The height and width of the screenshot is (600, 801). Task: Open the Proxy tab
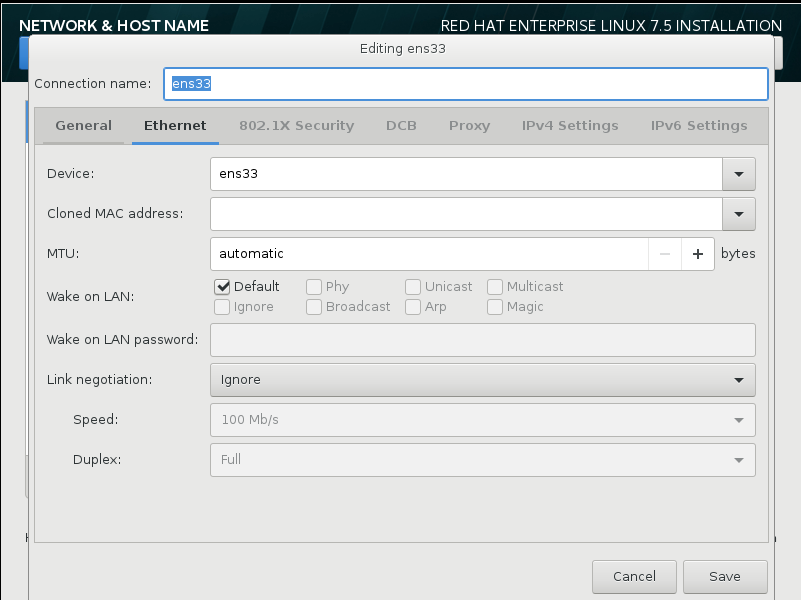coord(469,126)
